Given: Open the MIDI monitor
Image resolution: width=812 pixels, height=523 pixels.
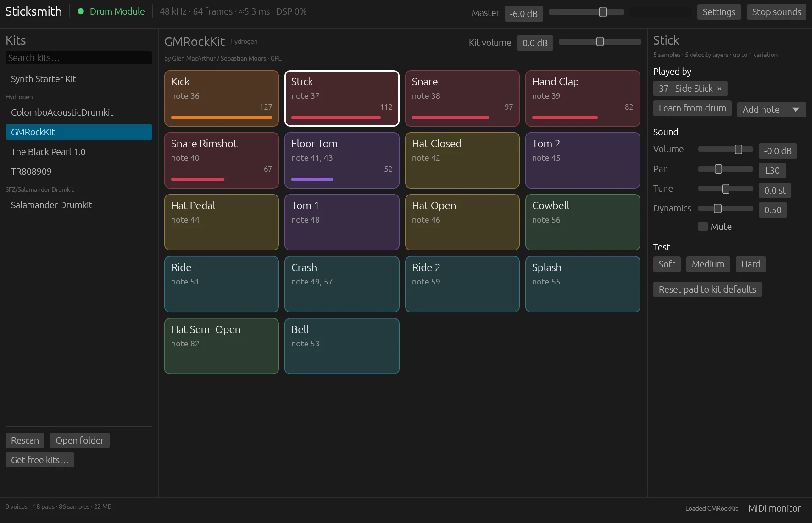Looking at the screenshot, I should (x=774, y=508).
